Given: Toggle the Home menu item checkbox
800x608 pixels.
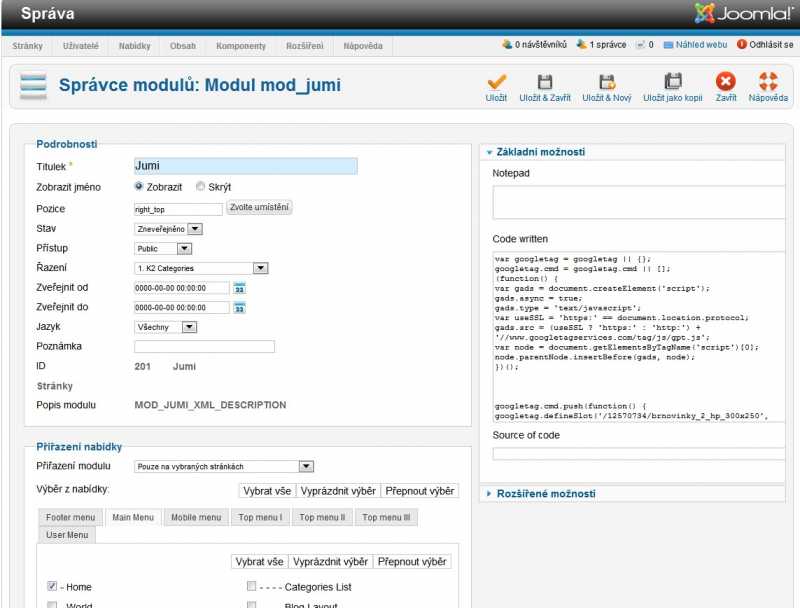Looking at the screenshot, I should pos(52,587).
